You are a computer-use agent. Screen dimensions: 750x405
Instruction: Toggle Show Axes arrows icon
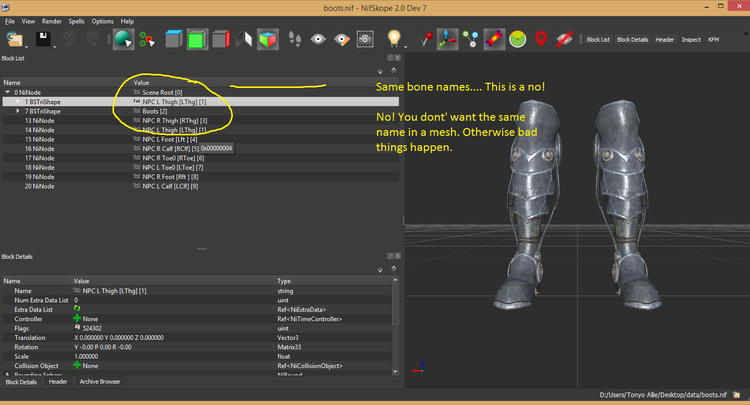tap(447, 39)
